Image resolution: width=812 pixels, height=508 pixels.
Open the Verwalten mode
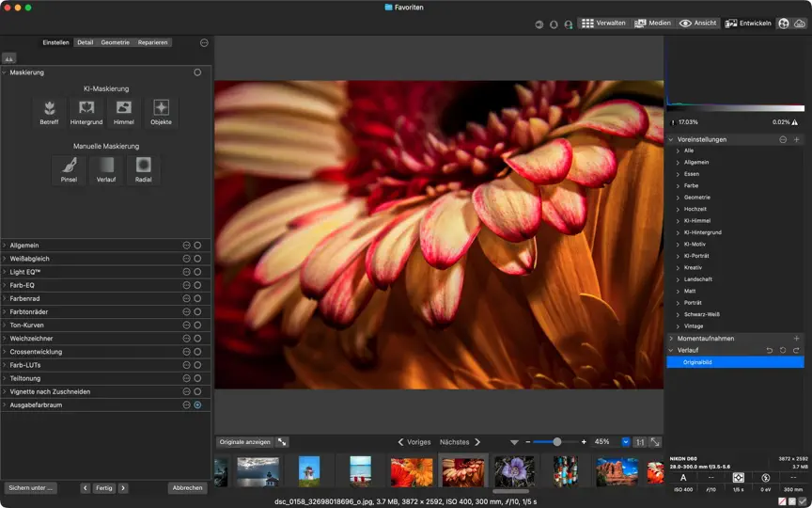(603, 24)
